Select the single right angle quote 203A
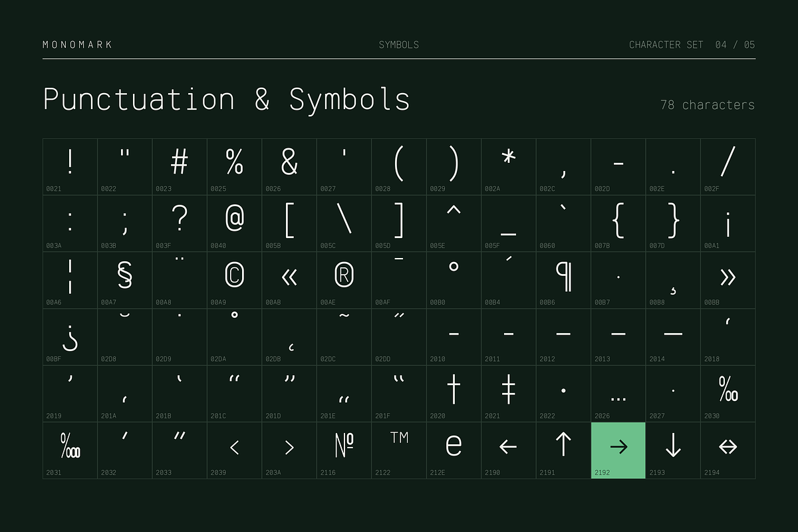The width and height of the screenshot is (798, 532). tap(289, 450)
